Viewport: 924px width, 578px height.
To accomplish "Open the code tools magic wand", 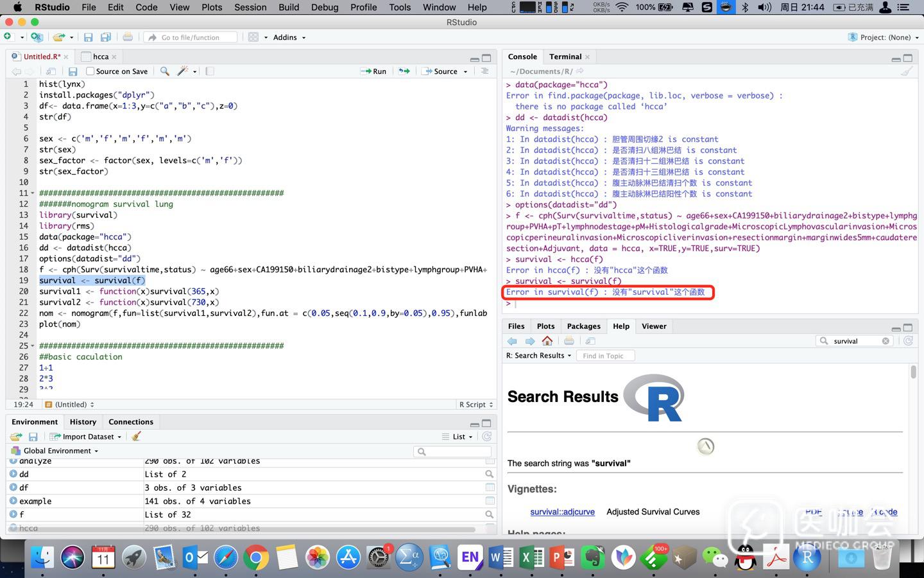I will click(183, 71).
